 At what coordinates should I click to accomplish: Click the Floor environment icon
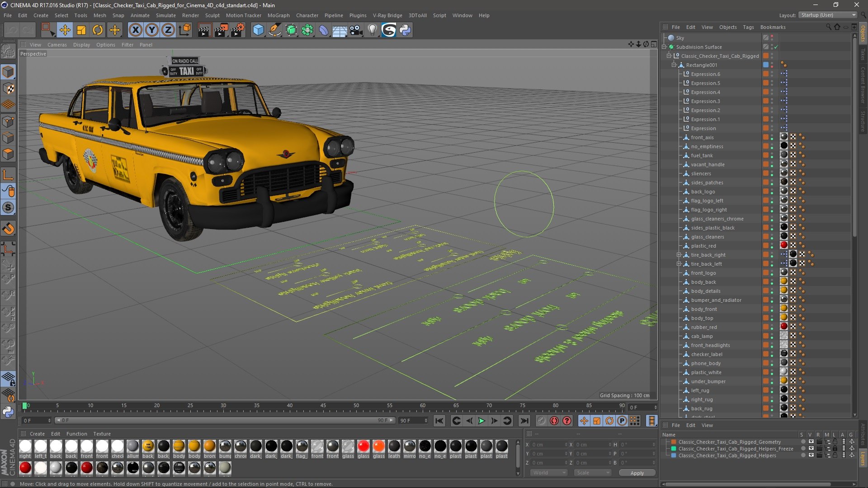(x=340, y=30)
